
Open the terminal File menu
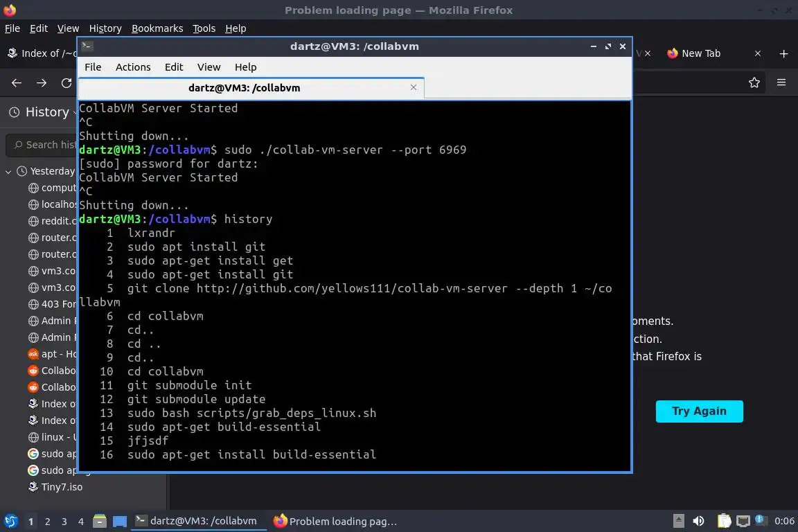[93, 67]
